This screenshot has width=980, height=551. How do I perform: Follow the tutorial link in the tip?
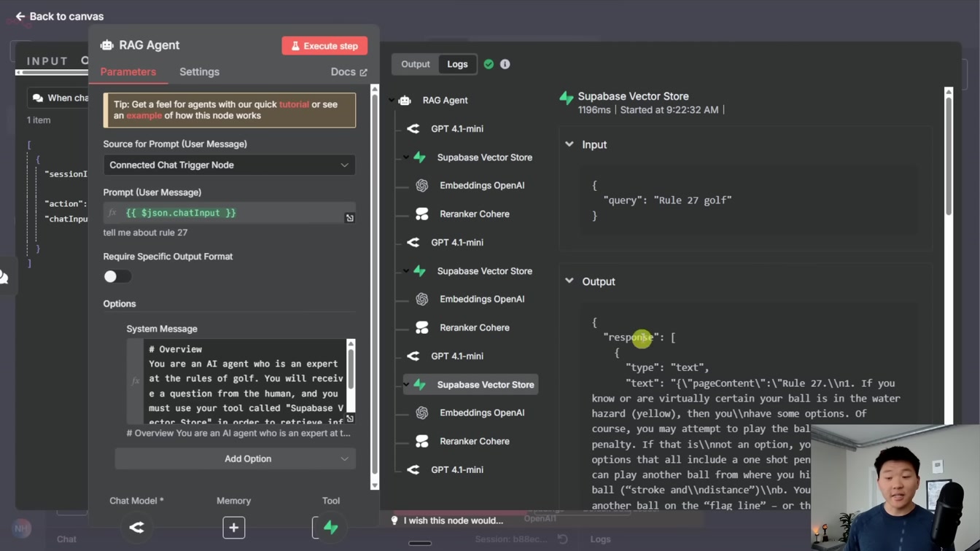coord(294,104)
